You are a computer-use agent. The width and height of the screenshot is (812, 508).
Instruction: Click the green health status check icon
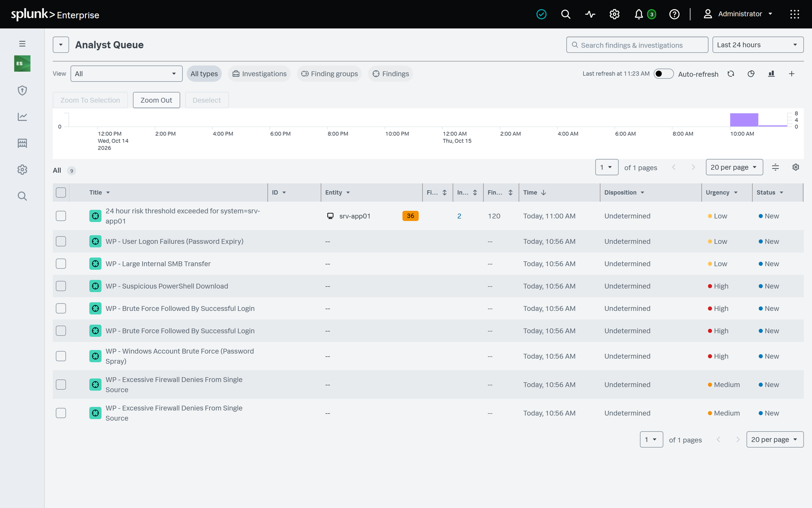click(541, 14)
